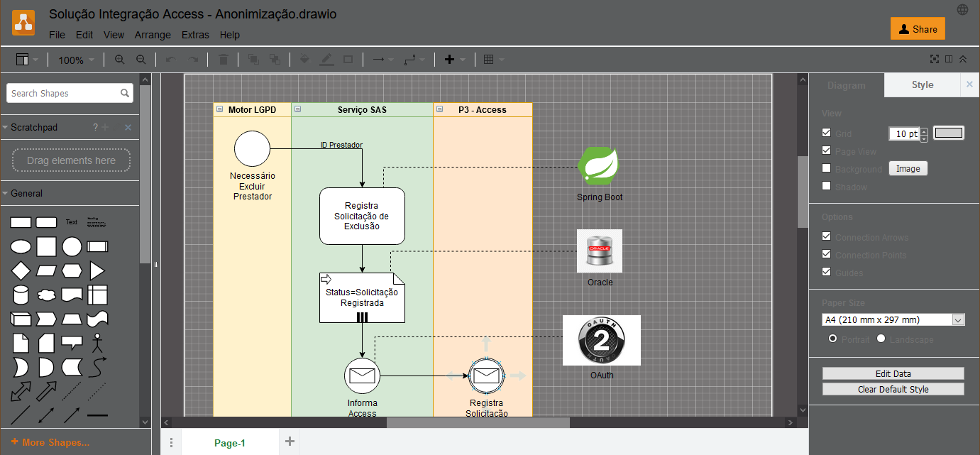The width and height of the screenshot is (980, 455).
Task: Open the 100% zoom level dropdown
Action: click(76, 60)
